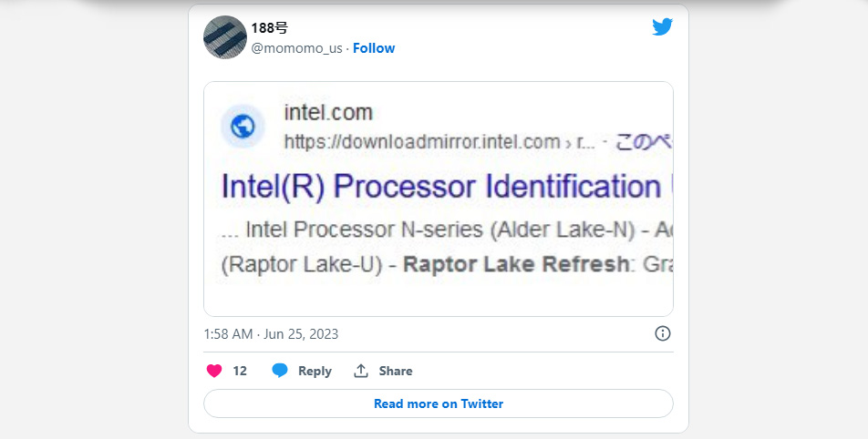The image size is (868, 439).
Task: Click the globe icon beside intel.com
Action: (x=243, y=126)
